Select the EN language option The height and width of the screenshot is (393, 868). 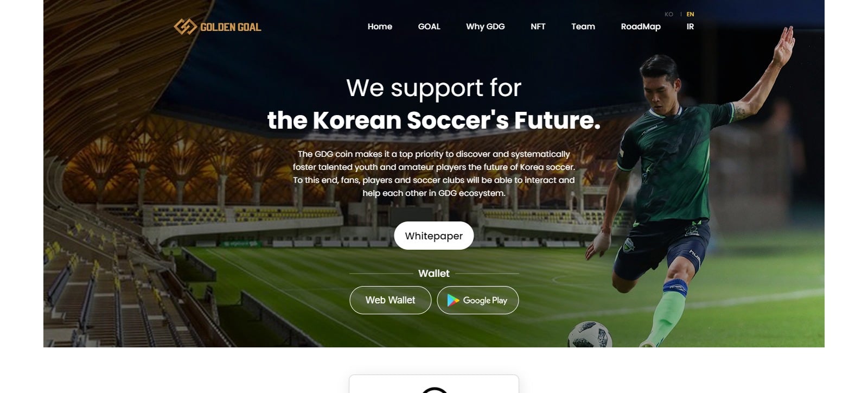[x=690, y=14]
